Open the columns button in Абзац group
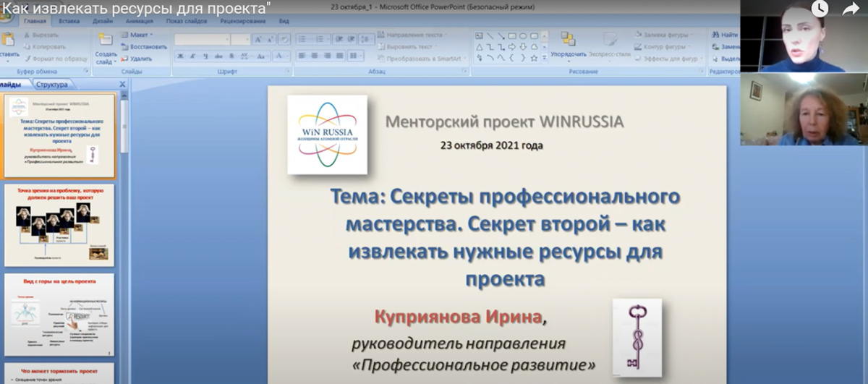The height and width of the screenshot is (384, 868). (356, 56)
